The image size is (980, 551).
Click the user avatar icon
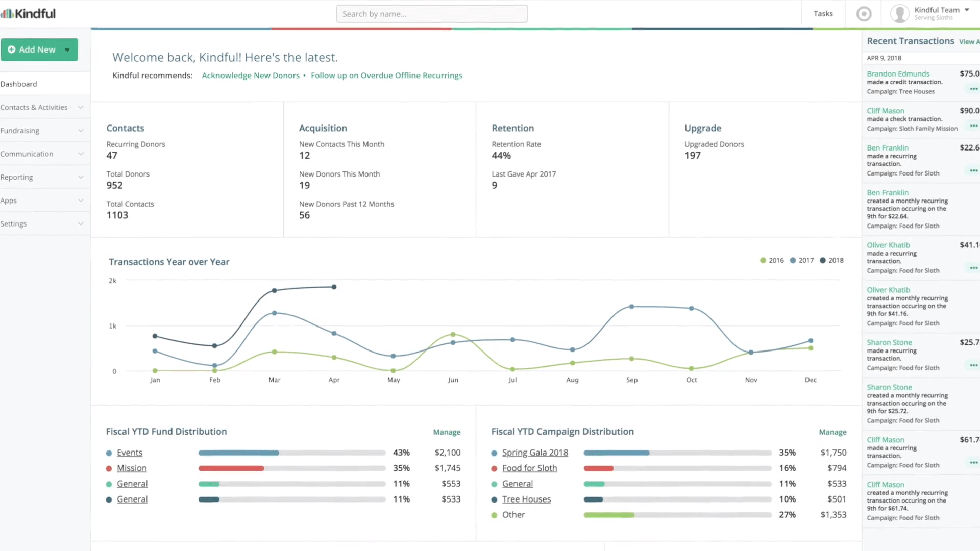[899, 14]
